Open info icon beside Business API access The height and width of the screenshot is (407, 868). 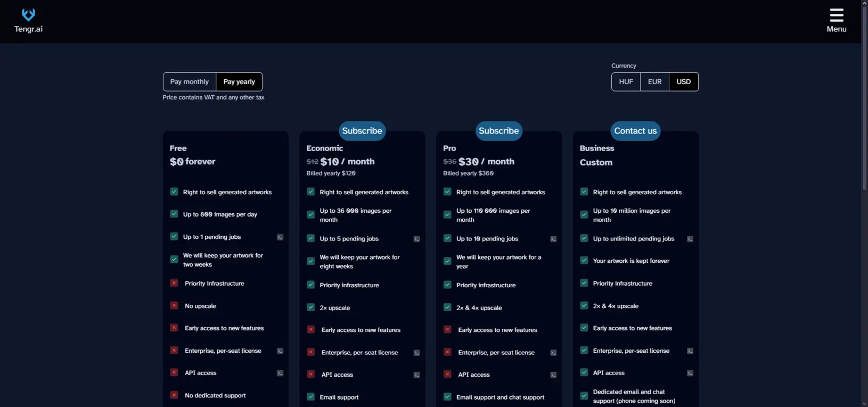(690, 373)
